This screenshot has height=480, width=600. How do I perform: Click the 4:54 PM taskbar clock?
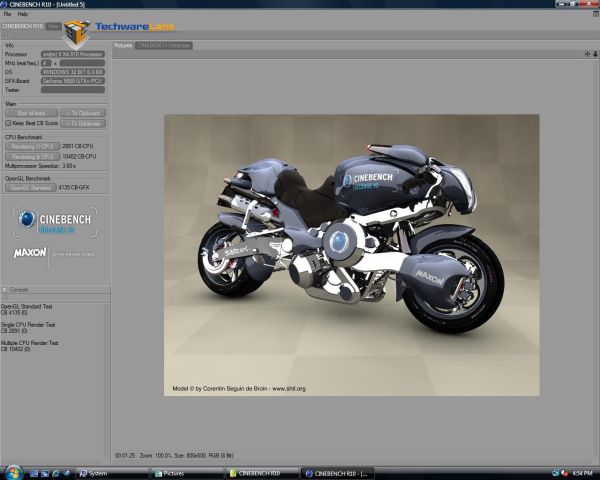[582, 473]
